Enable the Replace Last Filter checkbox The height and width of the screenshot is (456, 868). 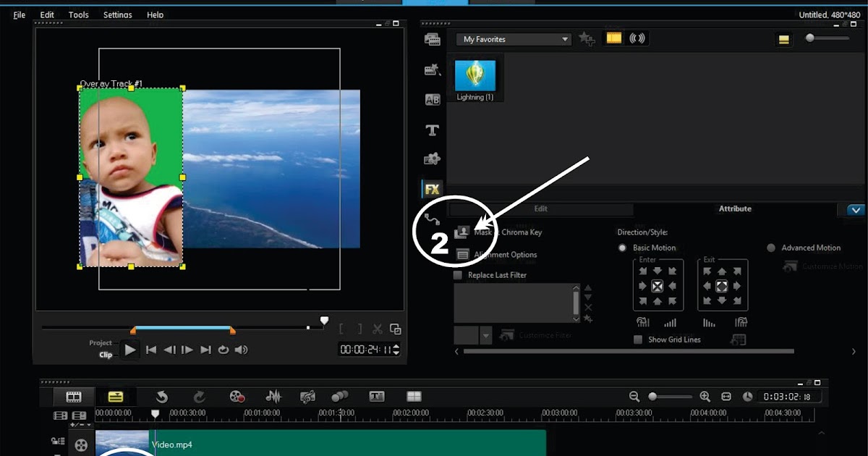[x=457, y=275]
